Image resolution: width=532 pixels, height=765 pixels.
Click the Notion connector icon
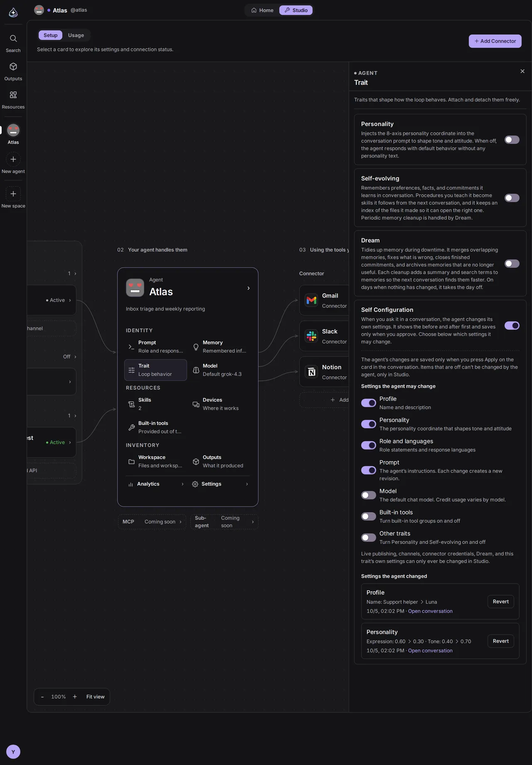[311, 372]
